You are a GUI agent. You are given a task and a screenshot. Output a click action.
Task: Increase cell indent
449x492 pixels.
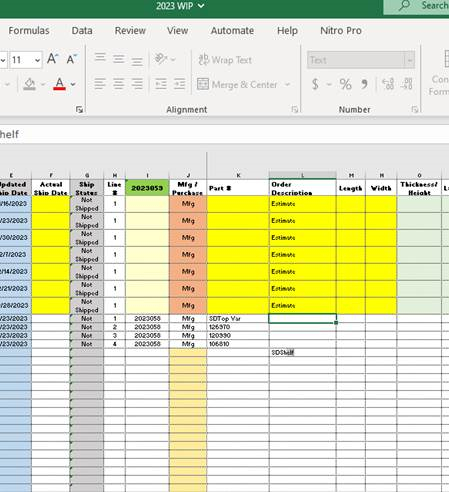(x=179, y=84)
